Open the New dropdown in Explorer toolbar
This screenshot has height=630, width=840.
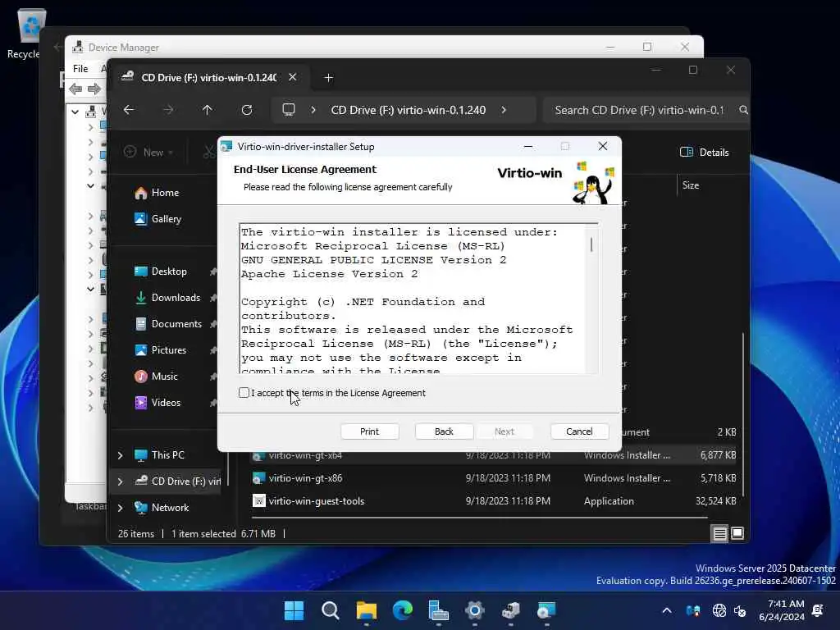(148, 152)
